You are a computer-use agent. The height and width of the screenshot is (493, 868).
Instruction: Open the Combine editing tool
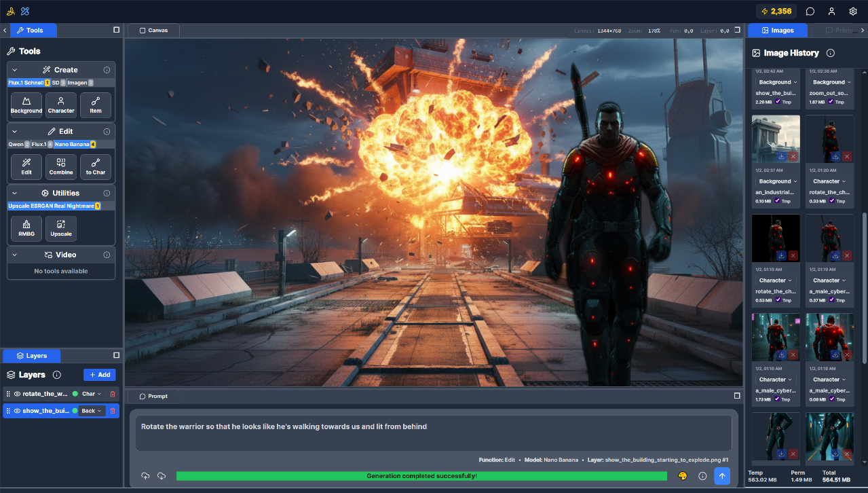pos(60,166)
